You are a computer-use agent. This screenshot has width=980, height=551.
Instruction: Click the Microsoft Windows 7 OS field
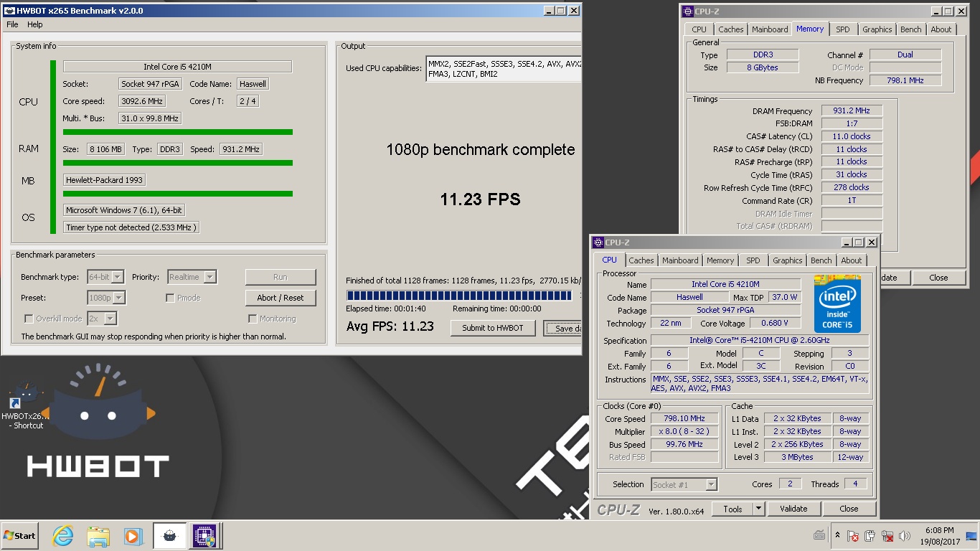pyautogui.click(x=123, y=210)
